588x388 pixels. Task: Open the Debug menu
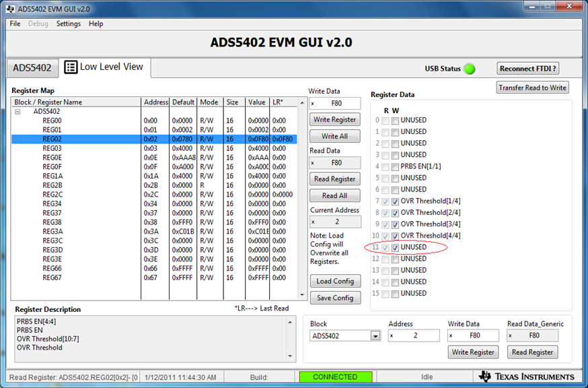(x=38, y=24)
